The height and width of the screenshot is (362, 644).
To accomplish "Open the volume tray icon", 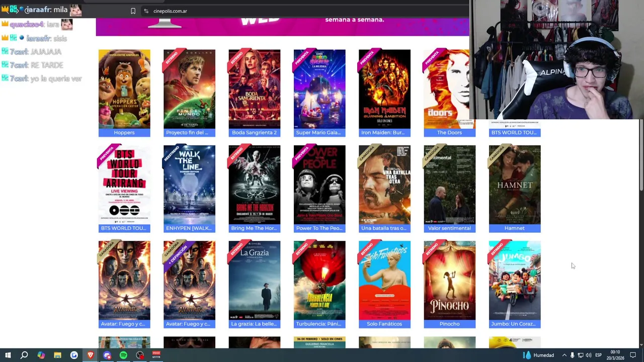I will [588, 355].
